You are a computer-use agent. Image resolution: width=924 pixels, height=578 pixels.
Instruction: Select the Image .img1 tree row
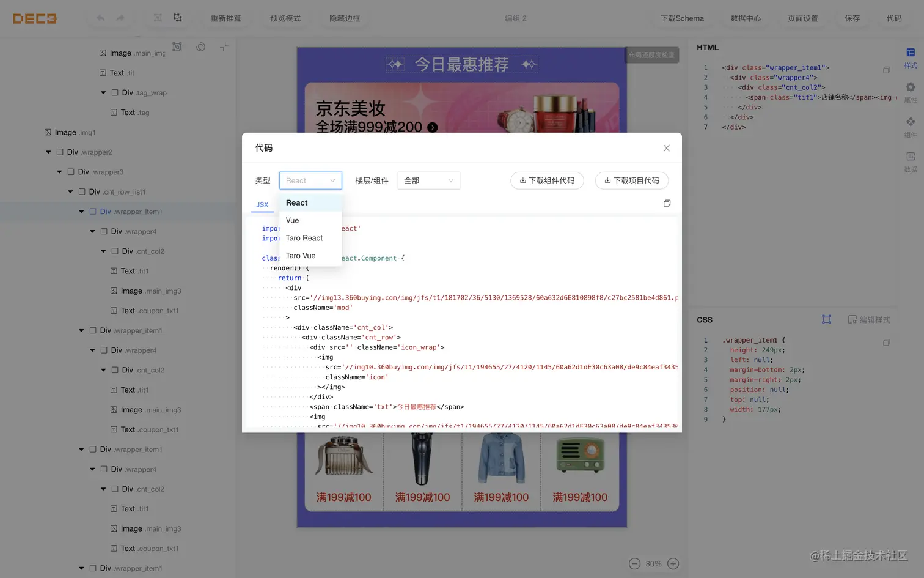point(118,132)
